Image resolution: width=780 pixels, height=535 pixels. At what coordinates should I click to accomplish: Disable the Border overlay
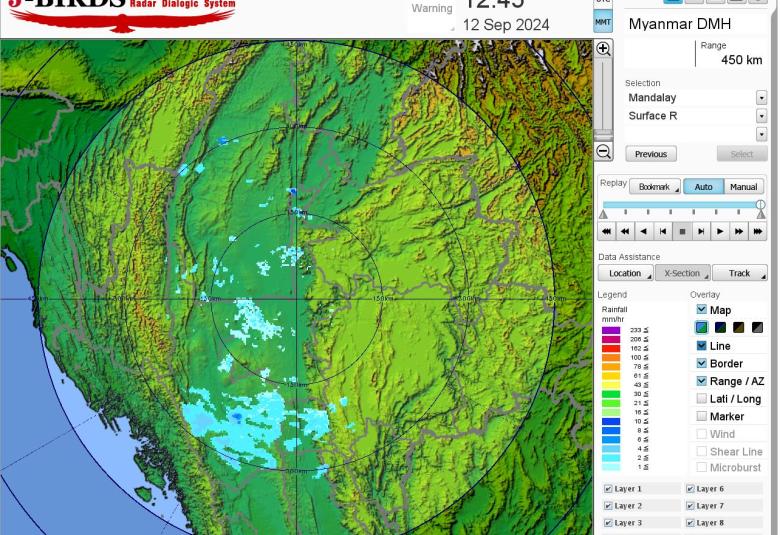701,363
